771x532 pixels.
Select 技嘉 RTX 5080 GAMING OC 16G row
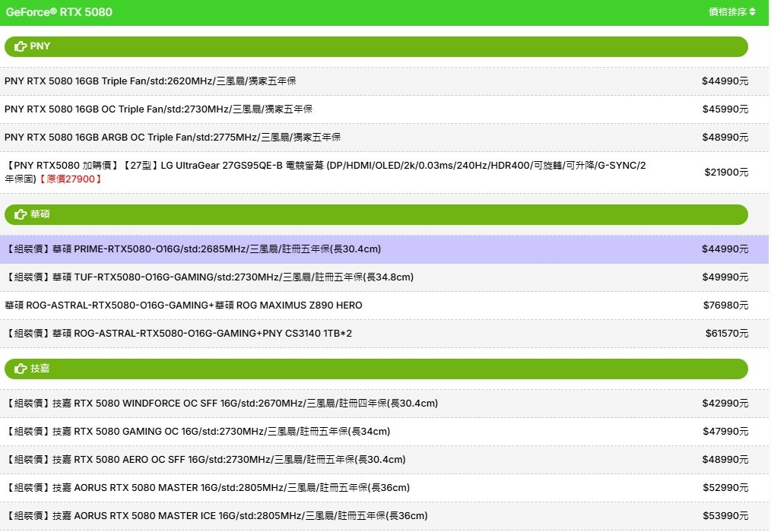pyautogui.click(x=384, y=432)
